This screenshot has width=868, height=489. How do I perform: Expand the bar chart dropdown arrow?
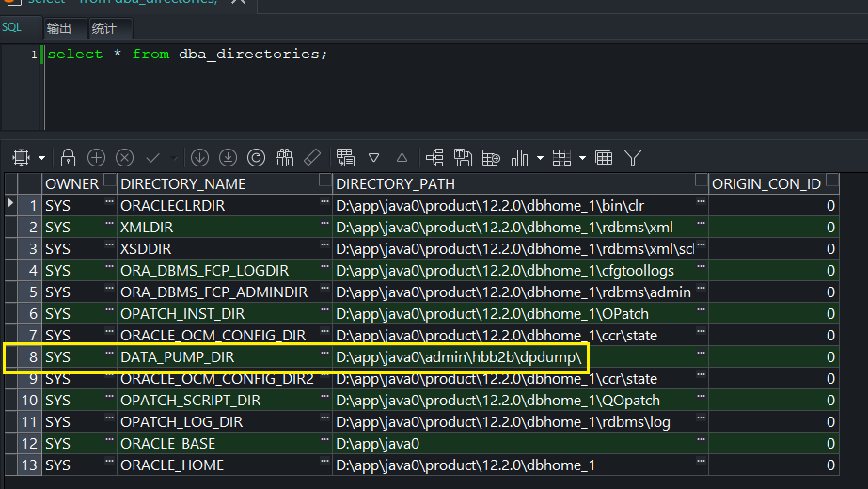click(x=540, y=158)
